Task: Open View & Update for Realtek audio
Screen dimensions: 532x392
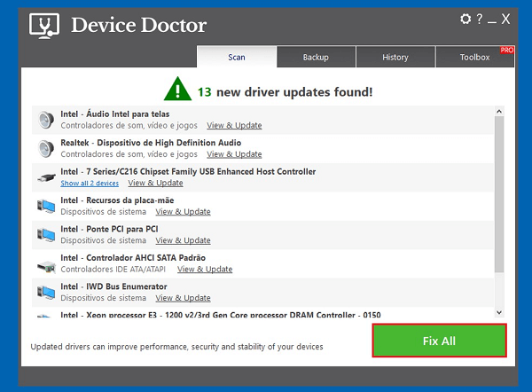Action: (234, 154)
